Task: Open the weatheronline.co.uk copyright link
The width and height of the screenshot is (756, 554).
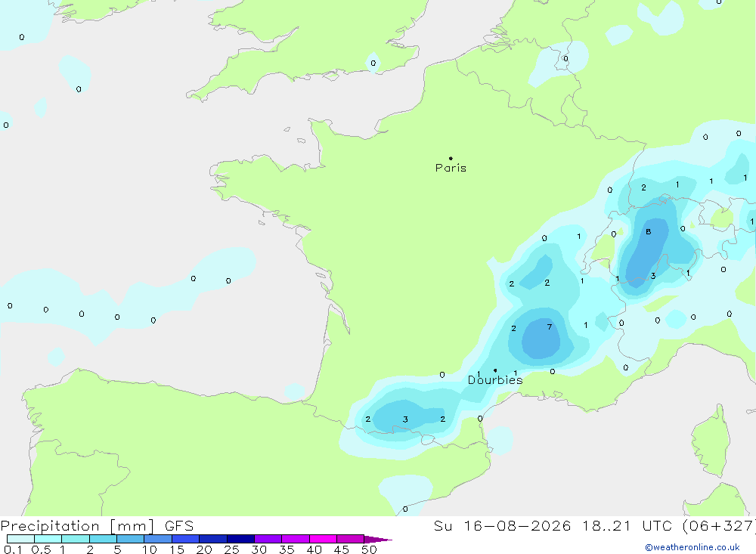Action: click(x=692, y=547)
